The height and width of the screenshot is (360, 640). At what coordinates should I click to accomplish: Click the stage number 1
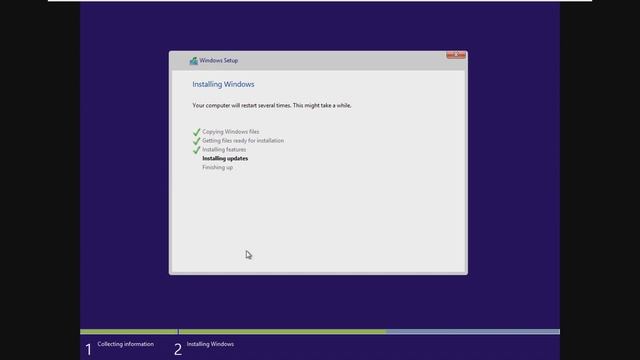(89, 349)
